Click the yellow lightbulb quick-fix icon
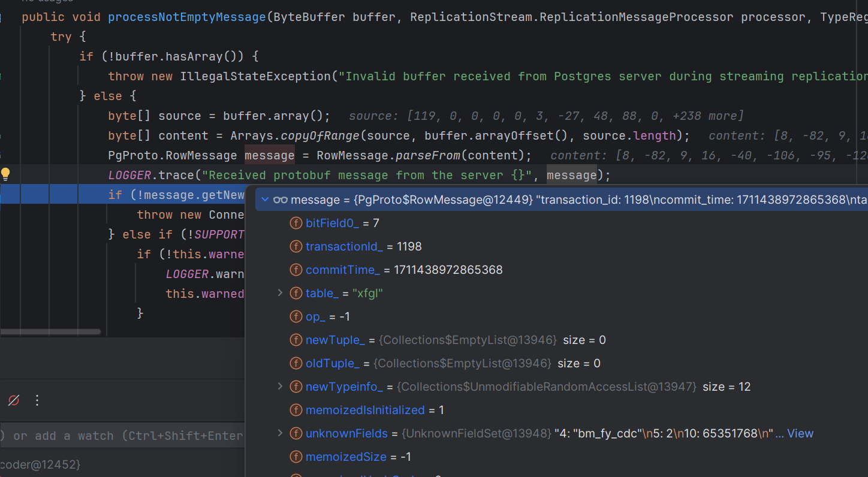 point(6,174)
